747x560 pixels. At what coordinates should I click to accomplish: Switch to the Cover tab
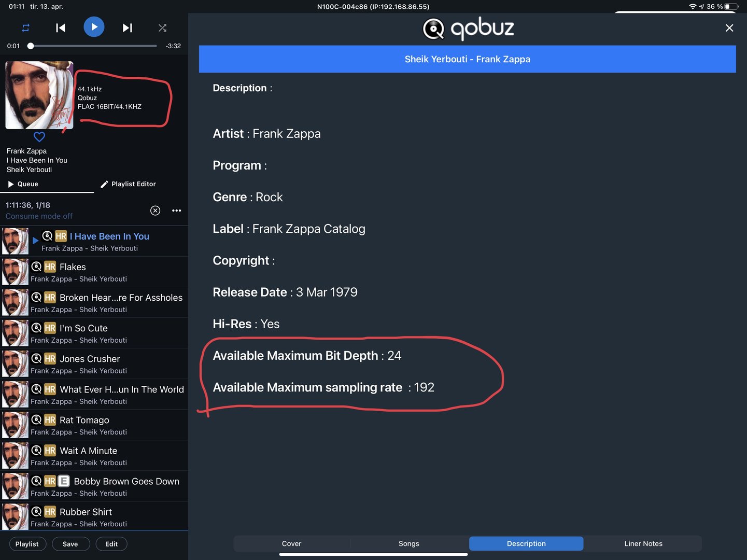[292, 543]
